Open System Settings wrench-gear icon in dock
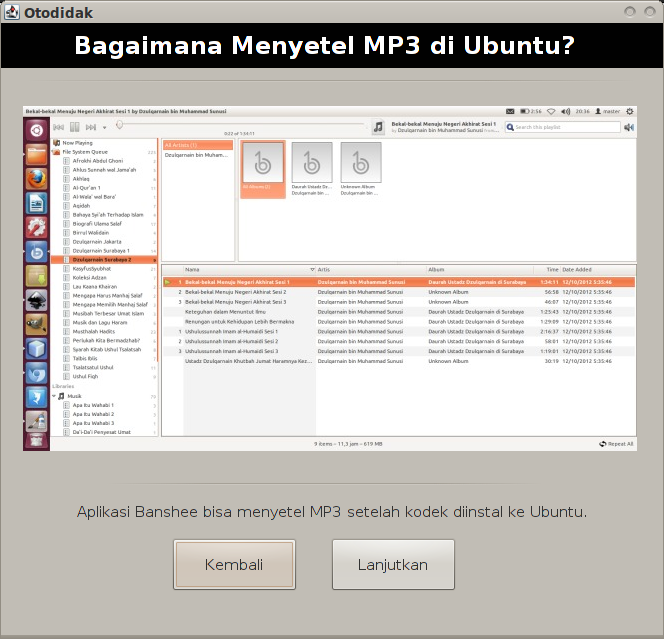This screenshot has height=639, width=664. point(36,227)
